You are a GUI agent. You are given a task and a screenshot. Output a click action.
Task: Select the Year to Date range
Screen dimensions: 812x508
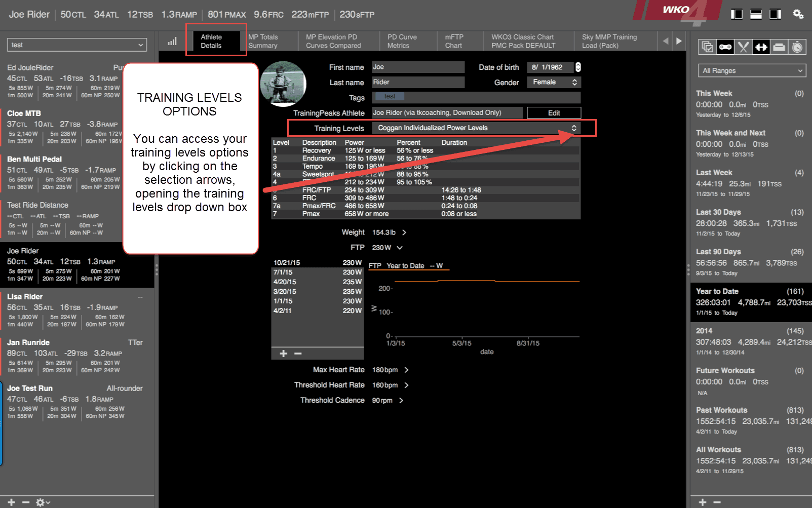point(751,302)
